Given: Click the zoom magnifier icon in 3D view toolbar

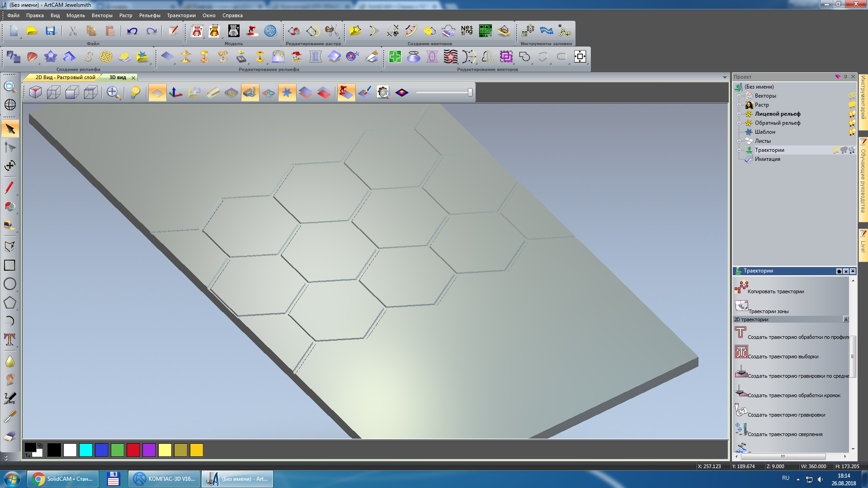Looking at the screenshot, I should (113, 93).
